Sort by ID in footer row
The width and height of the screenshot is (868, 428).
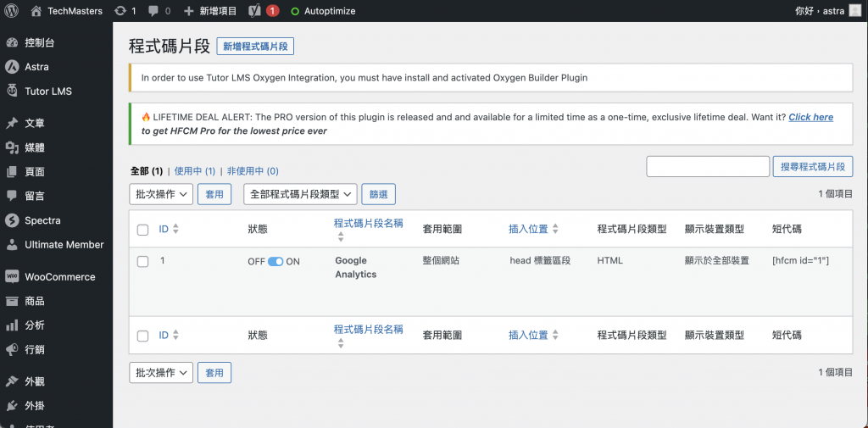pyautogui.click(x=169, y=335)
